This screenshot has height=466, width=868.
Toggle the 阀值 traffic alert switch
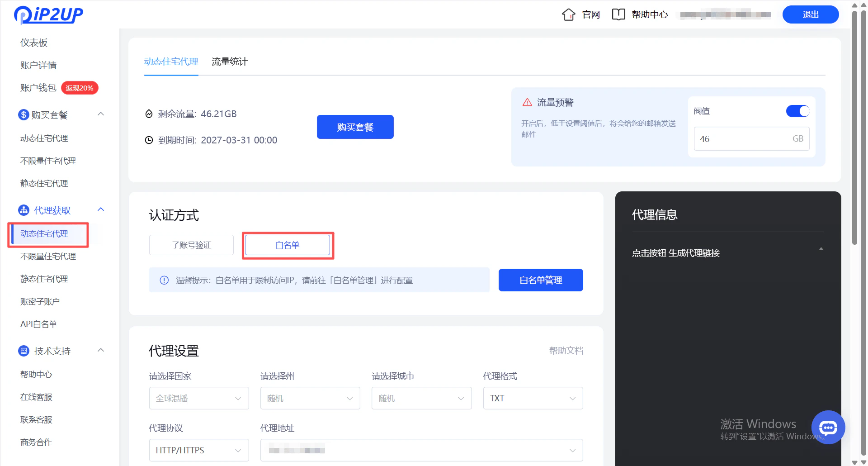797,111
